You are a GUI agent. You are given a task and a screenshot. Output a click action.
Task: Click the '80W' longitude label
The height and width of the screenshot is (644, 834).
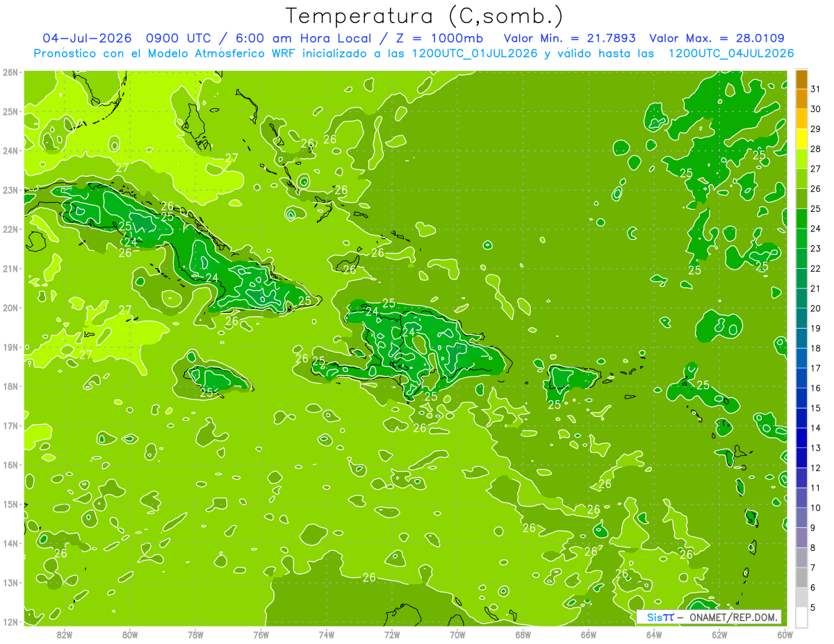coord(130,634)
